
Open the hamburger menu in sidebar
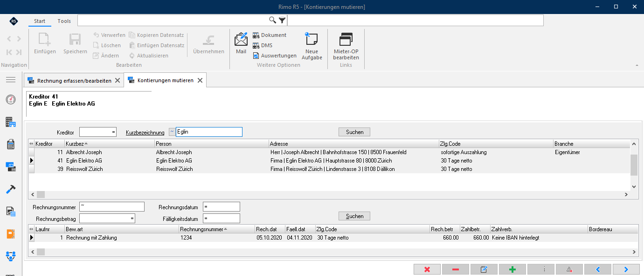click(x=11, y=80)
